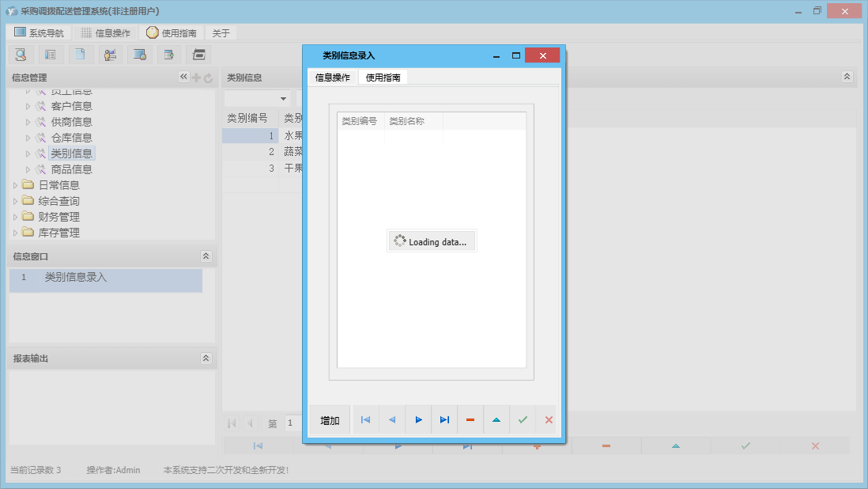This screenshot has height=489, width=868.
Task: Click X cancel icon in main window navigator
Action: (815, 445)
